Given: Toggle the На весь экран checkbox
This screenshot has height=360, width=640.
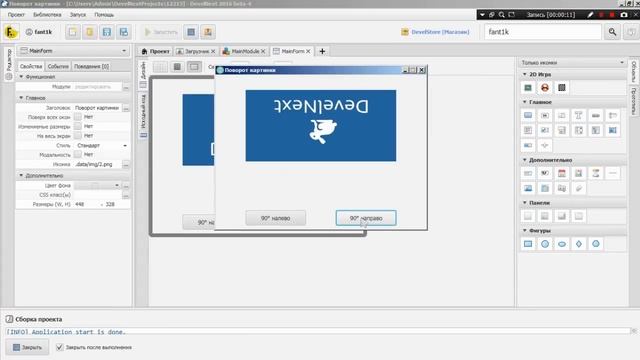Looking at the screenshot, I should (x=78, y=136).
